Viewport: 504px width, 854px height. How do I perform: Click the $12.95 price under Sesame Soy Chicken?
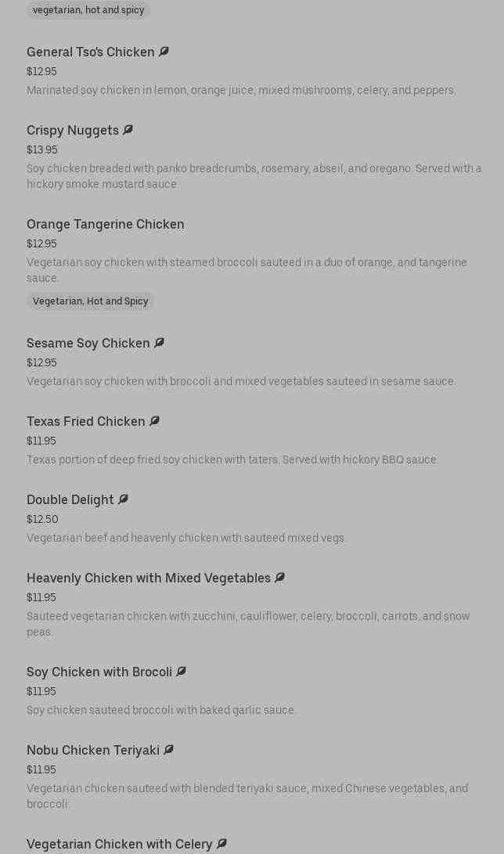[x=41, y=362]
